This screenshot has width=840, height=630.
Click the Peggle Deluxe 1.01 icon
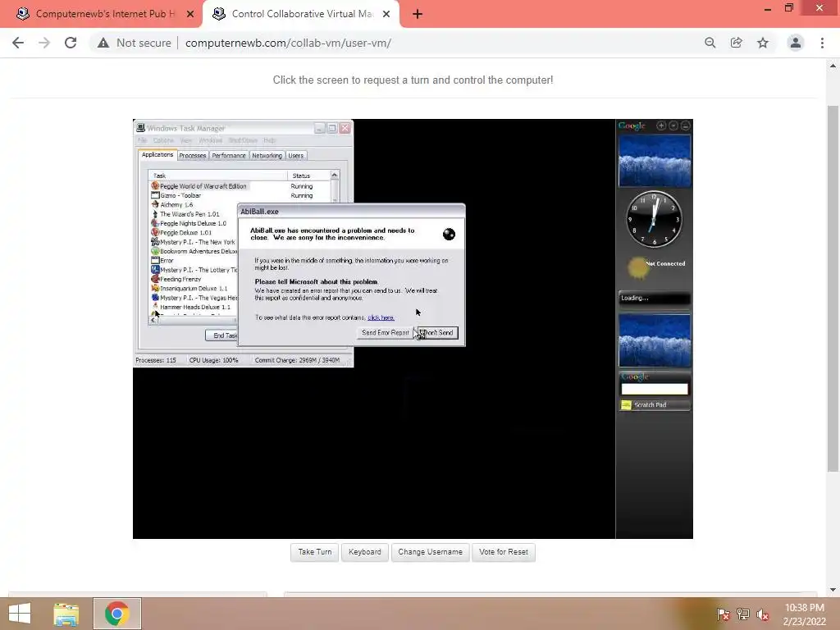coord(155,232)
